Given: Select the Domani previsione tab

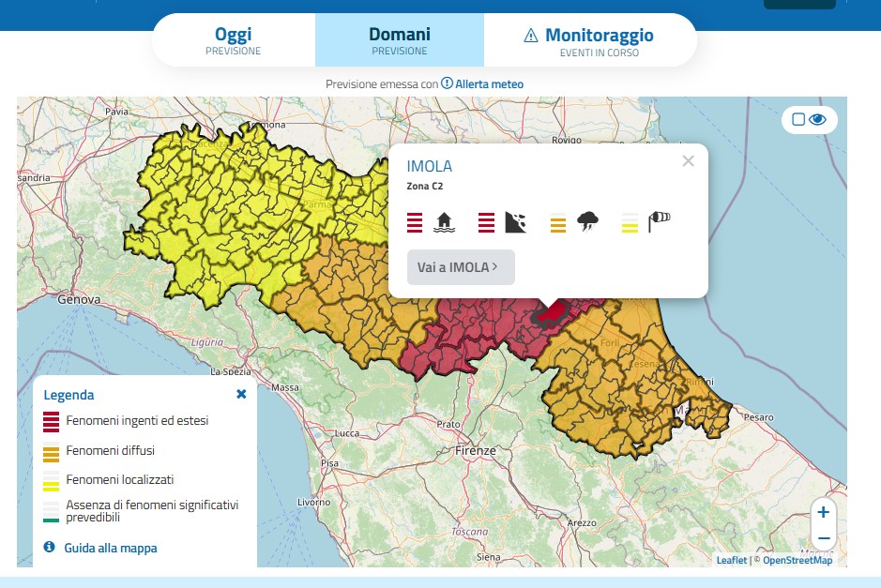Looking at the screenshot, I should [400, 40].
